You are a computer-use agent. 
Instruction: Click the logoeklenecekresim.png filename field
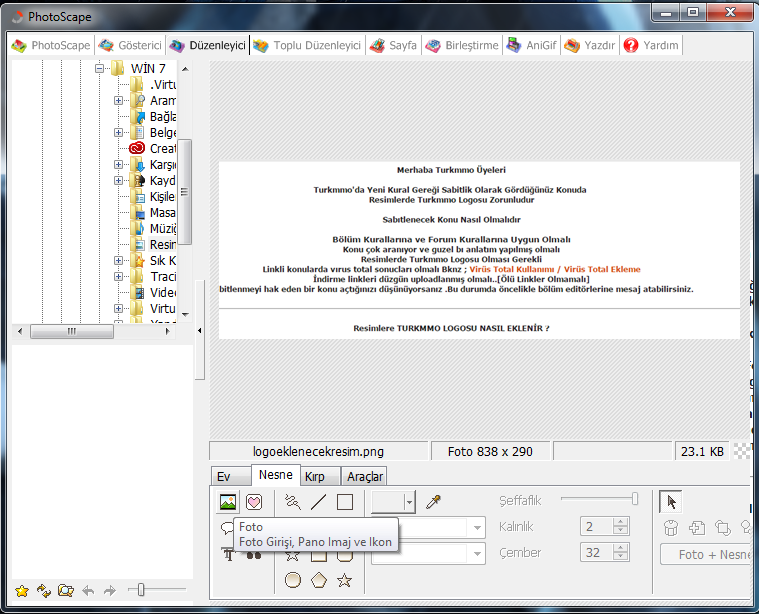pos(319,451)
